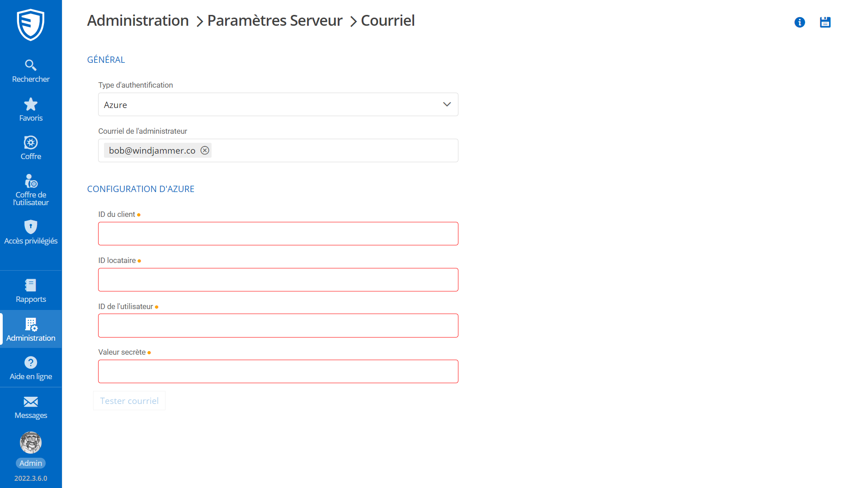Click the Paramètres Serveur breadcrumb
This screenshot has width=868, height=488.
(x=275, y=21)
